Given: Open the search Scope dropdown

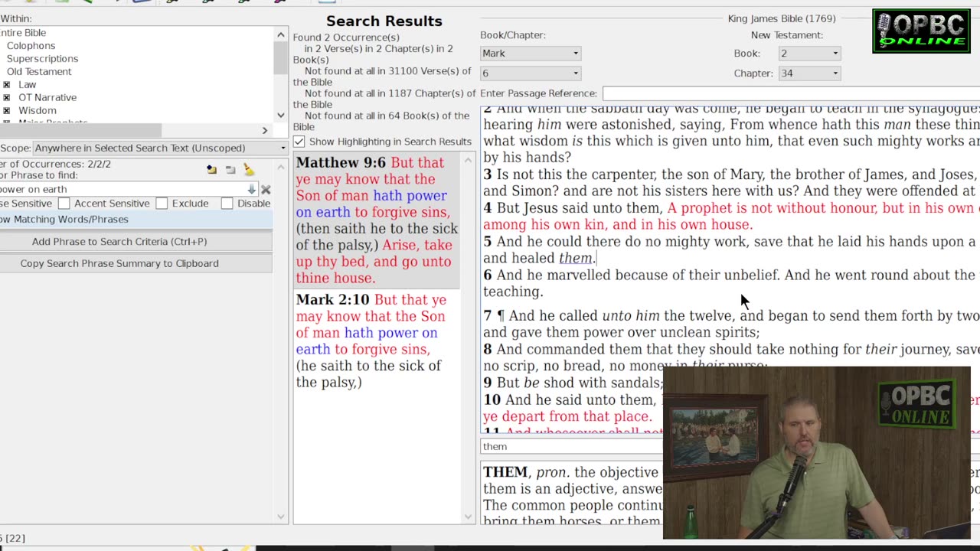Looking at the screenshot, I should (159, 148).
